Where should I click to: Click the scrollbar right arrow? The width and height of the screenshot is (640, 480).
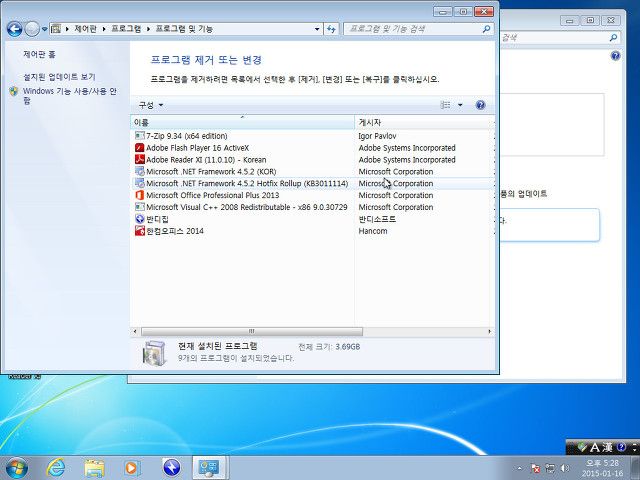489,331
